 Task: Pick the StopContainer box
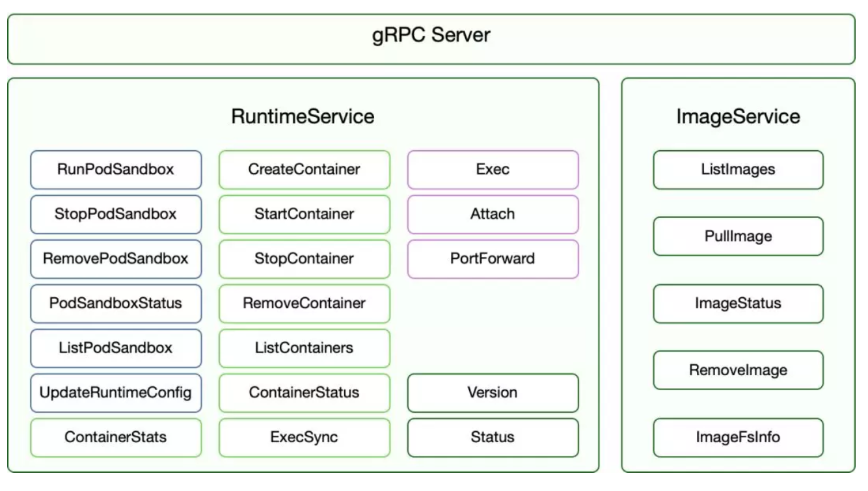(304, 259)
